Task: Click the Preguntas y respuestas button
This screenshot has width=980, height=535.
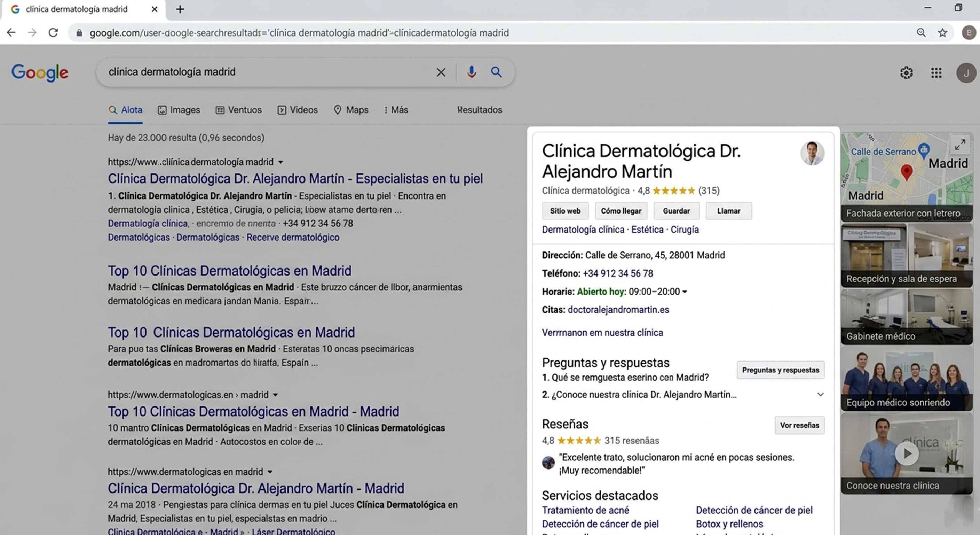Action: tap(780, 370)
